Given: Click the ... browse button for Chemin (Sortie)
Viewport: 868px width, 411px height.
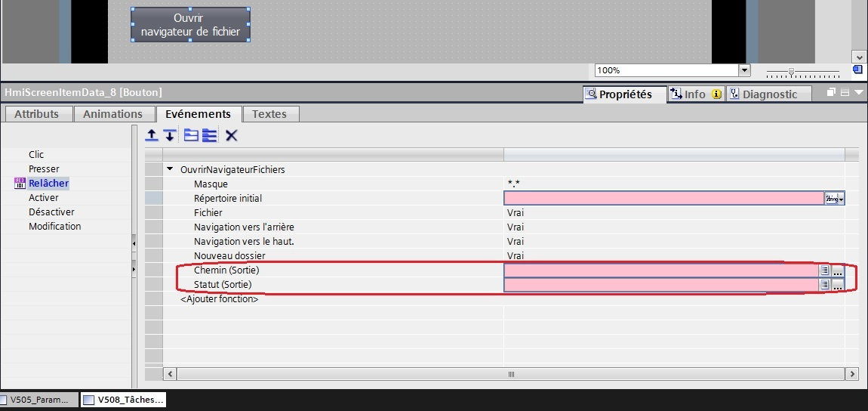Looking at the screenshot, I should tap(838, 270).
